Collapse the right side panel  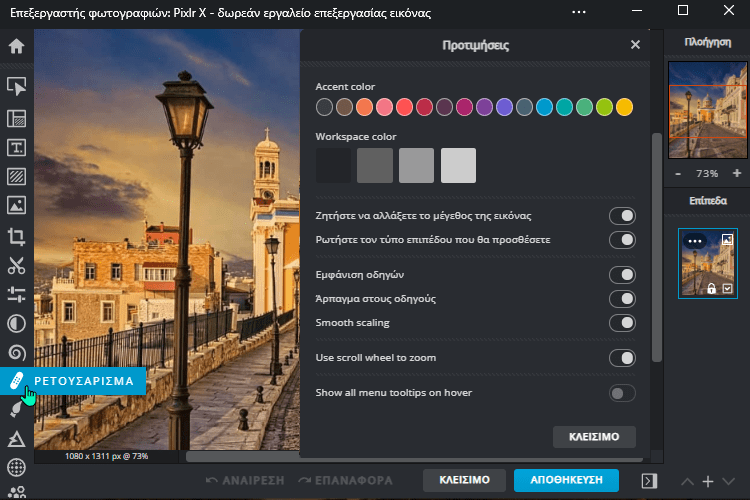648,481
